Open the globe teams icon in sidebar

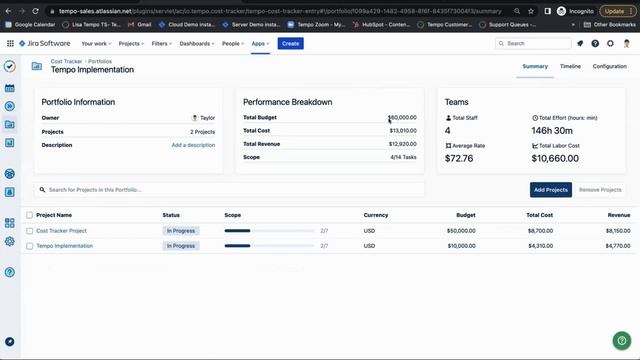[10, 174]
